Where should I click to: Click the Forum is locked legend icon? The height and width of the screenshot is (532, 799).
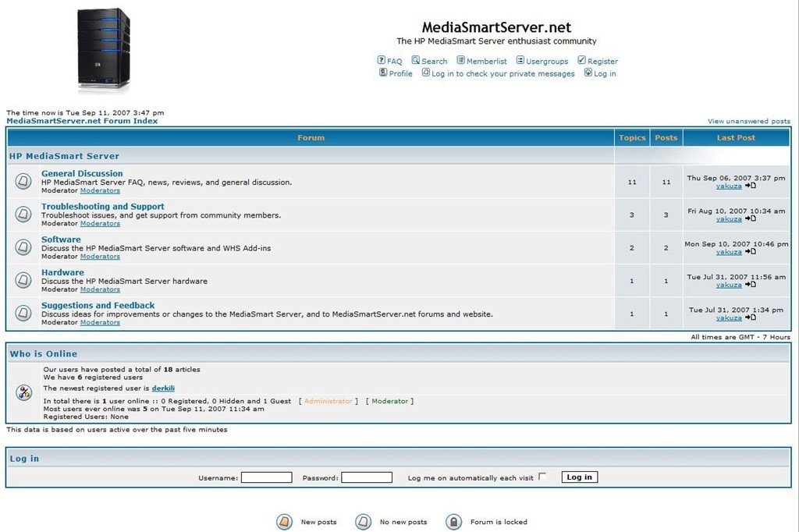point(453,522)
